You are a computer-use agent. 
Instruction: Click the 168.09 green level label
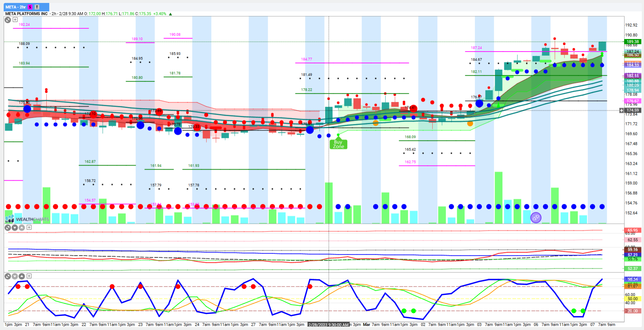410,137
